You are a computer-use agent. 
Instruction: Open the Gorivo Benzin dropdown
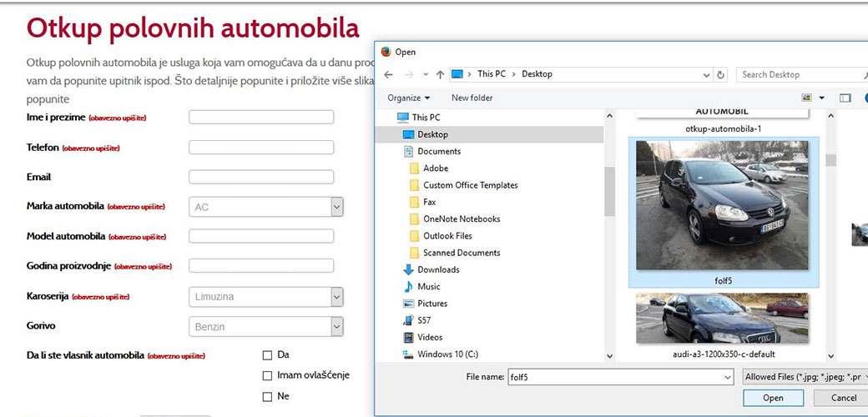(x=266, y=327)
